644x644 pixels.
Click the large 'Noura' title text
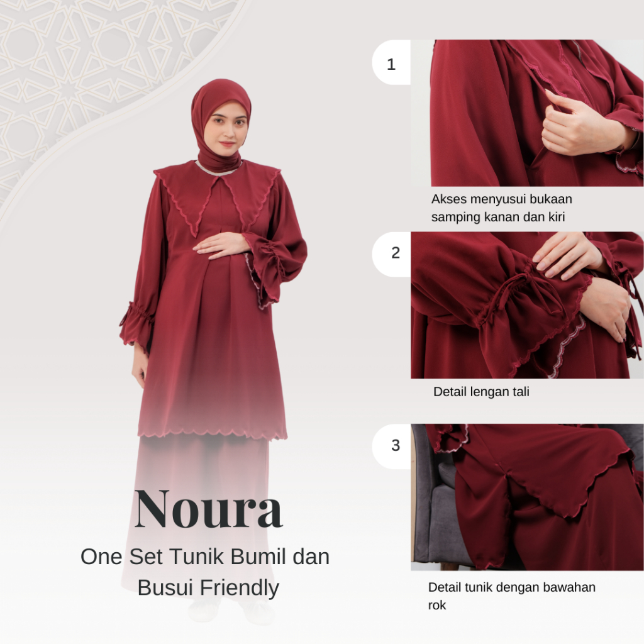(x=209, y=509)
